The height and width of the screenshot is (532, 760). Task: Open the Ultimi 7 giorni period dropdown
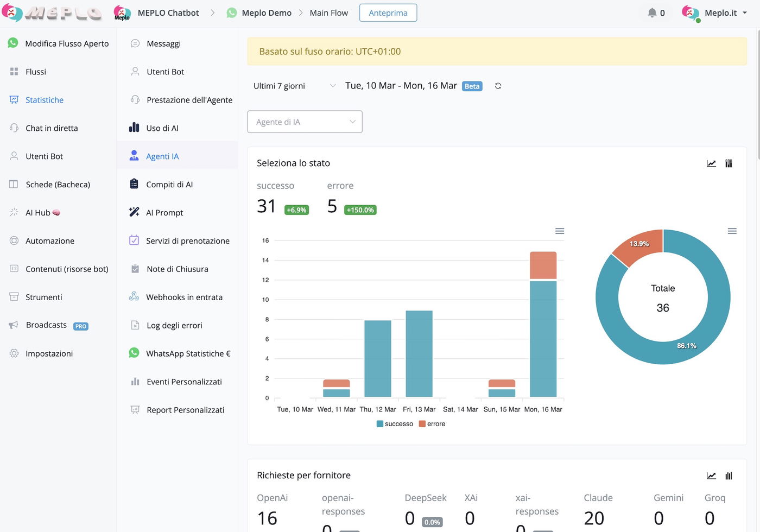294,86
